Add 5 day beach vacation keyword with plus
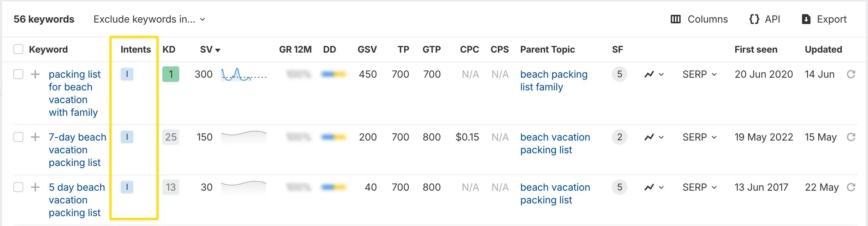Screen dimensions: 868x226 (x=35, y=187)
